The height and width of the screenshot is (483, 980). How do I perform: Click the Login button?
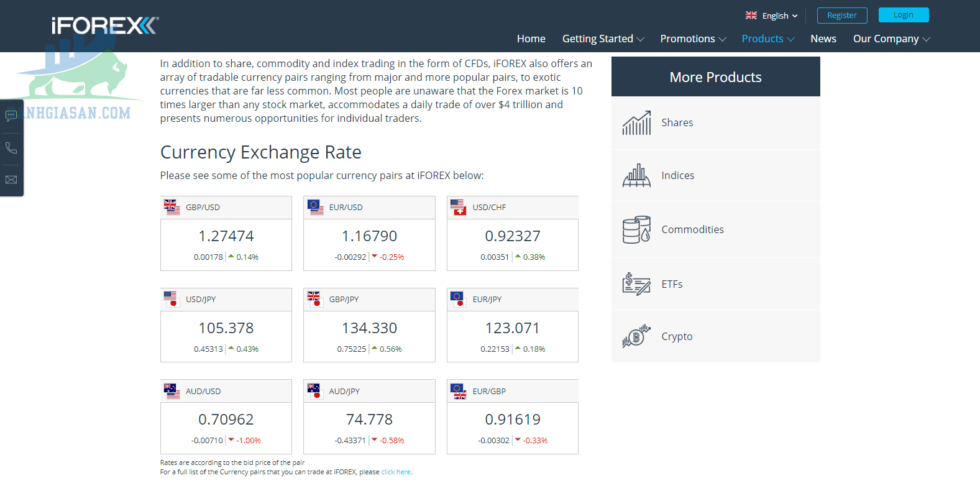coord(904,15)
